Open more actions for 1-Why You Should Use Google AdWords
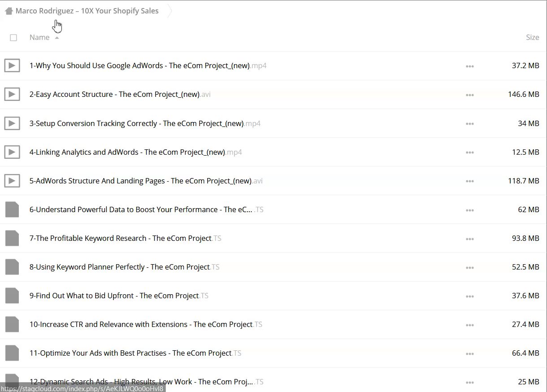Screen dimensions: 547x392 [470, 66]
